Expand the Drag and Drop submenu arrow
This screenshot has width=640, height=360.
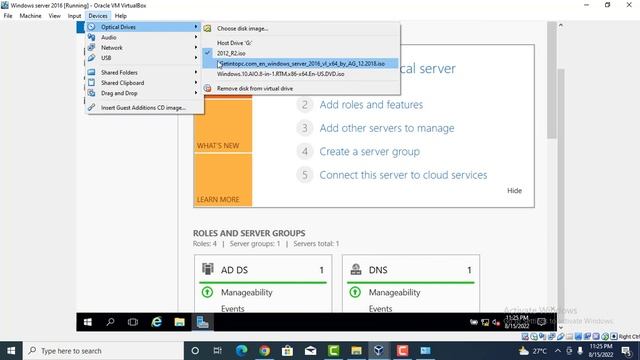pyautogui.click(x=196, y=93)
